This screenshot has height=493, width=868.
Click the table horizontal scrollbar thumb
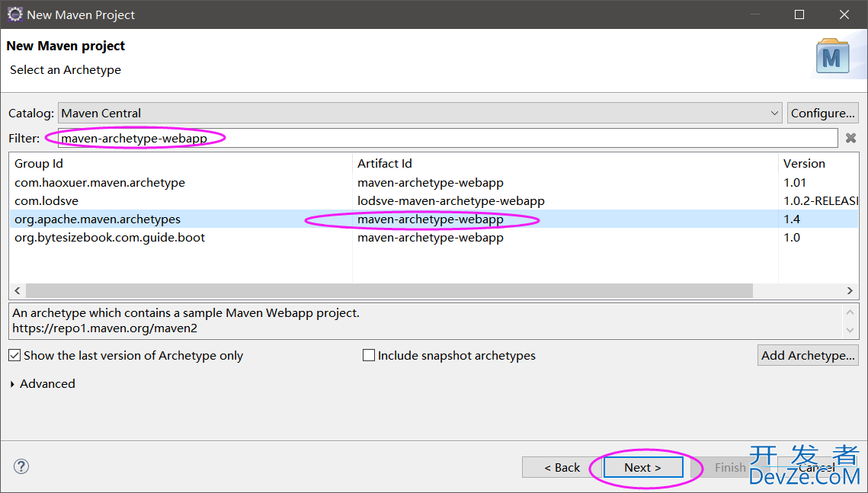(389, 290)
